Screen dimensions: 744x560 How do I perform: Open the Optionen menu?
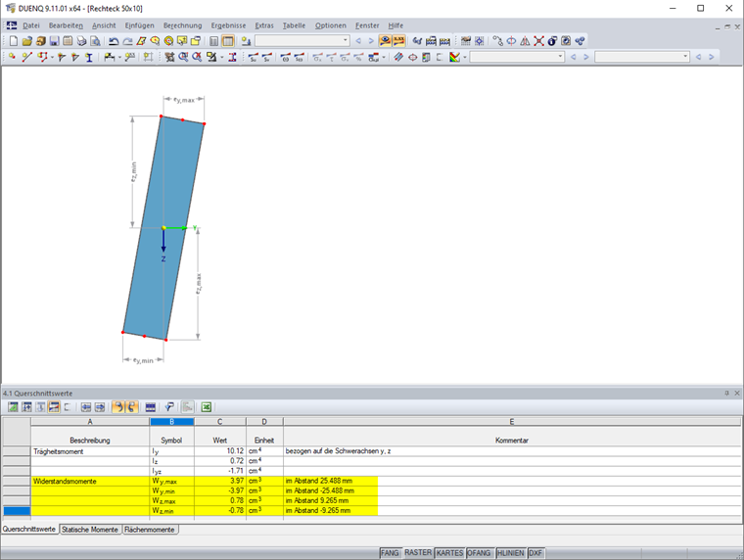[x=331, y=25]
